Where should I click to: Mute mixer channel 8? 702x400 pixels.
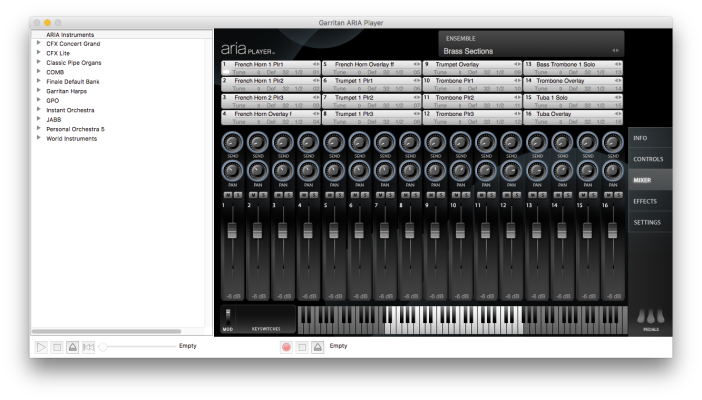click(405, 195)
